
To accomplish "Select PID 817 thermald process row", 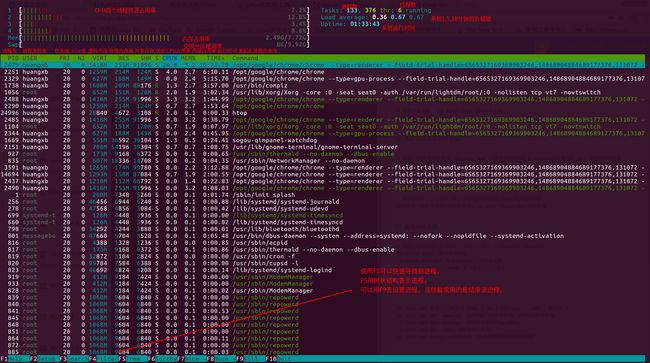I will pos(323,249).
